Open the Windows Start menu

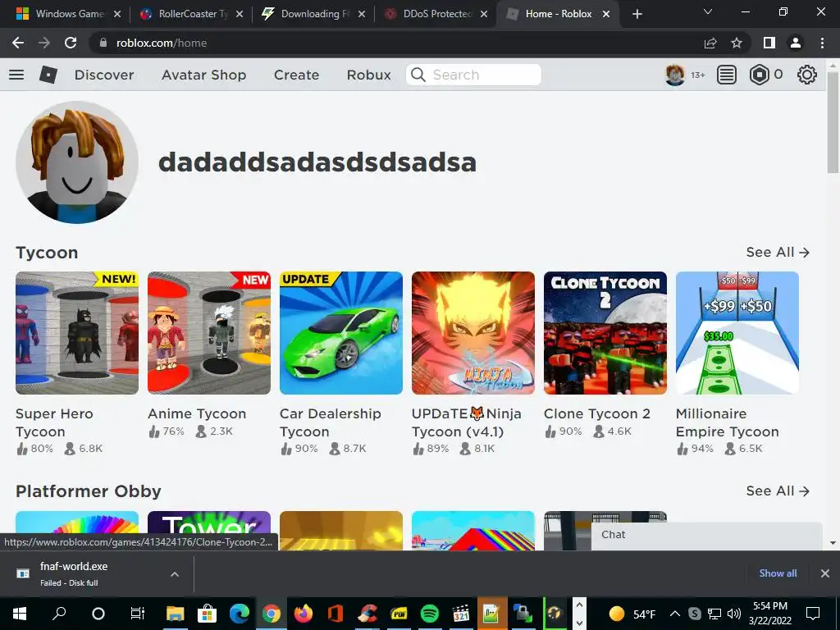click(20, 614)
